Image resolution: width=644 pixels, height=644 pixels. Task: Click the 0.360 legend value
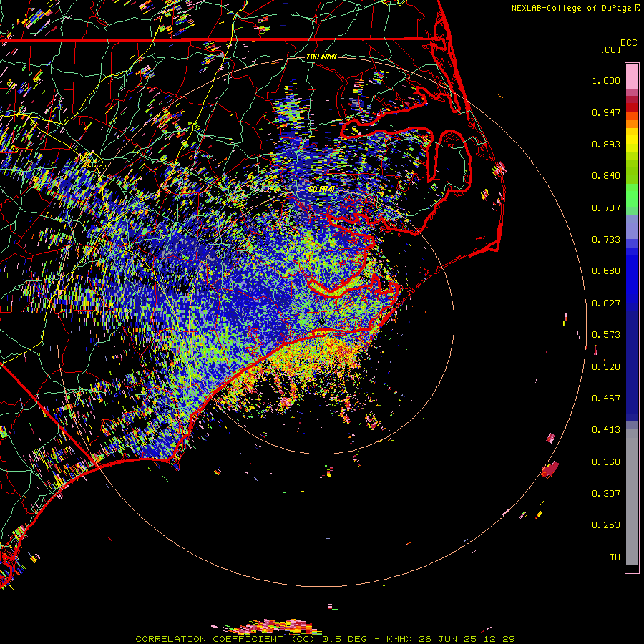click(x=606, y=462)
